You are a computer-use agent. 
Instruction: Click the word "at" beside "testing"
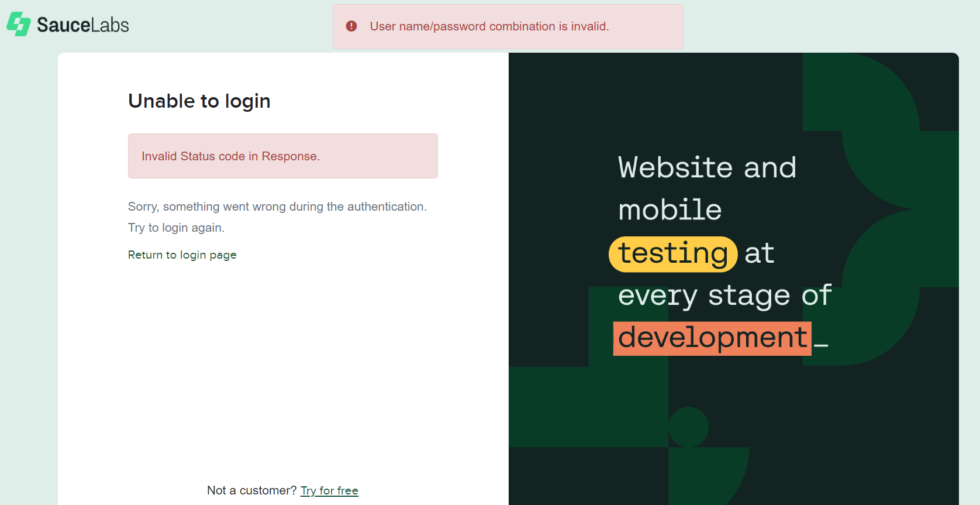pyautogui.click(x=759, y=254)
